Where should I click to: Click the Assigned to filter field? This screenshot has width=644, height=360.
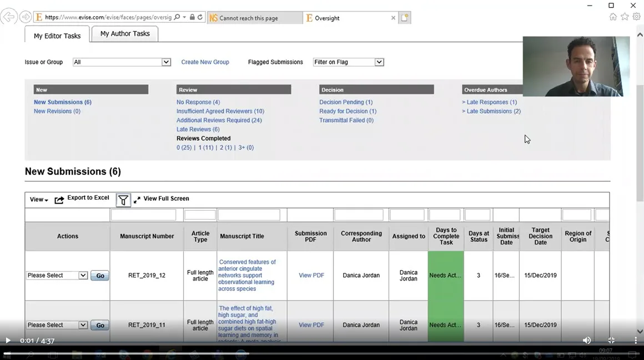(x=407, y=215)
